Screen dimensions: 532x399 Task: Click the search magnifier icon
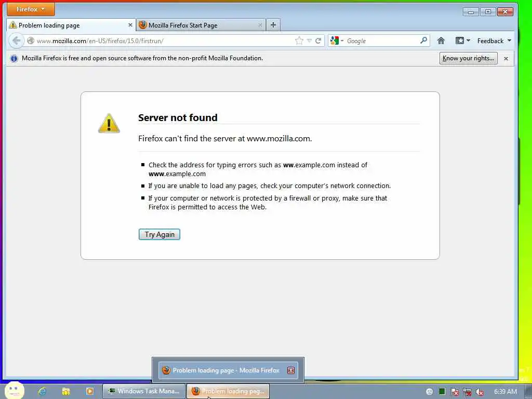[x=424, y=41]
